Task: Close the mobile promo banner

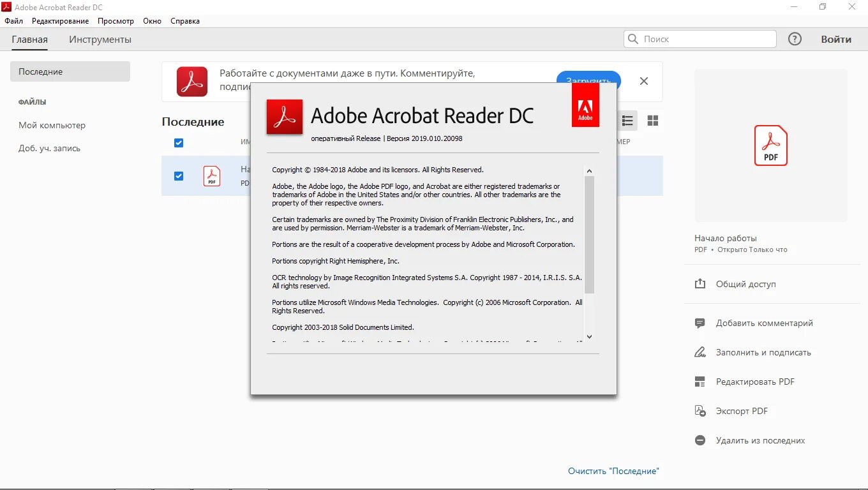Action: coord(644,81)
